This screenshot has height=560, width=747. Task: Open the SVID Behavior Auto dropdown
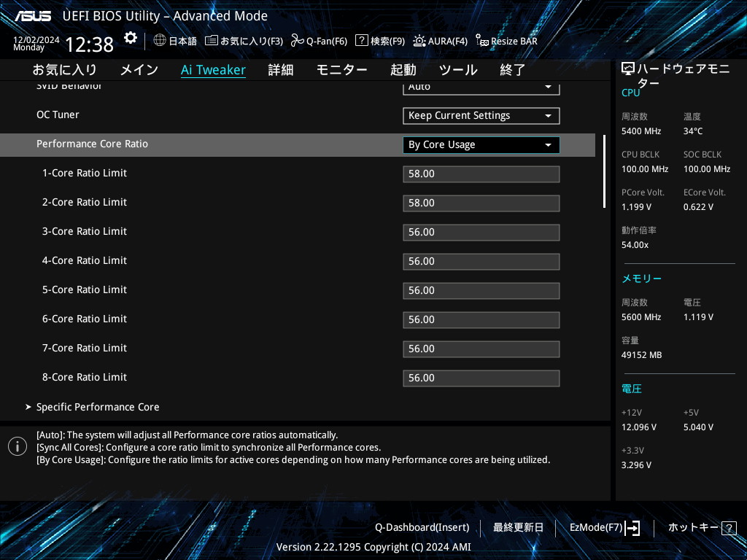point(481,88)
